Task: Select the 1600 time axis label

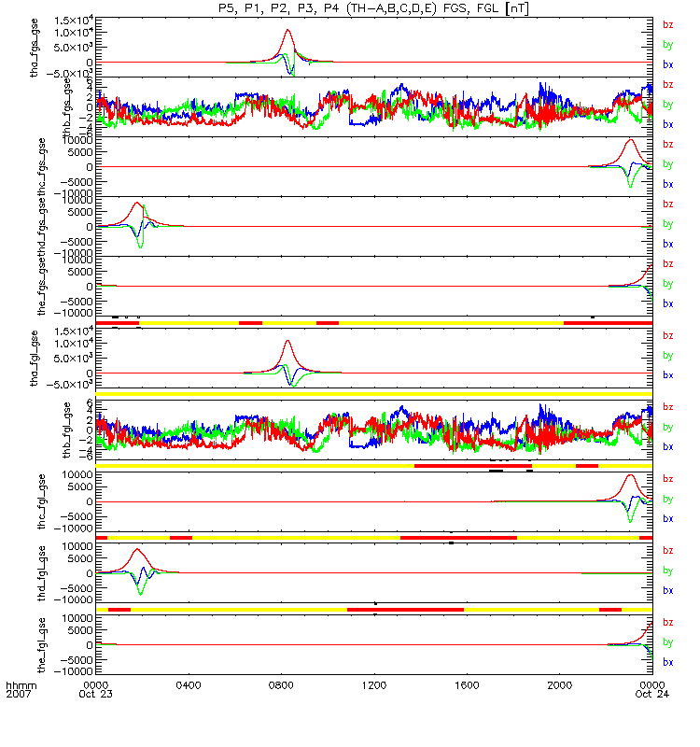Action: [x=467, y=685]
